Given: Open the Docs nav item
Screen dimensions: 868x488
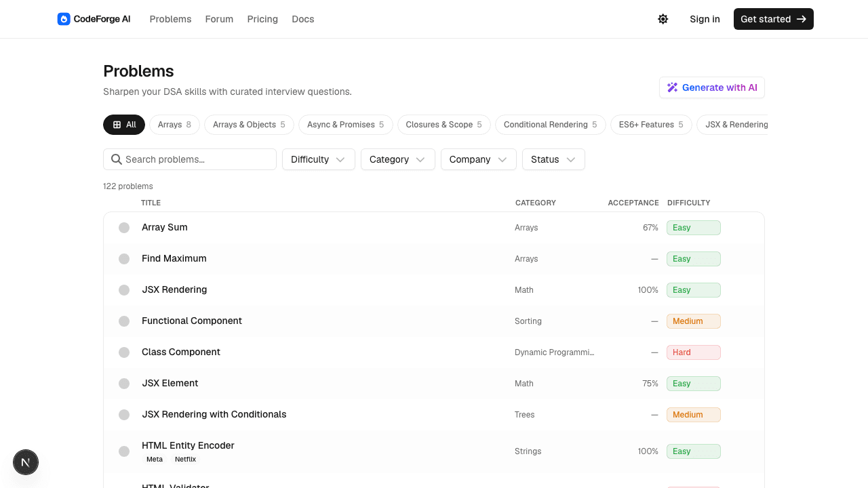Looking at the screenshot, I should tap(302, 19).
